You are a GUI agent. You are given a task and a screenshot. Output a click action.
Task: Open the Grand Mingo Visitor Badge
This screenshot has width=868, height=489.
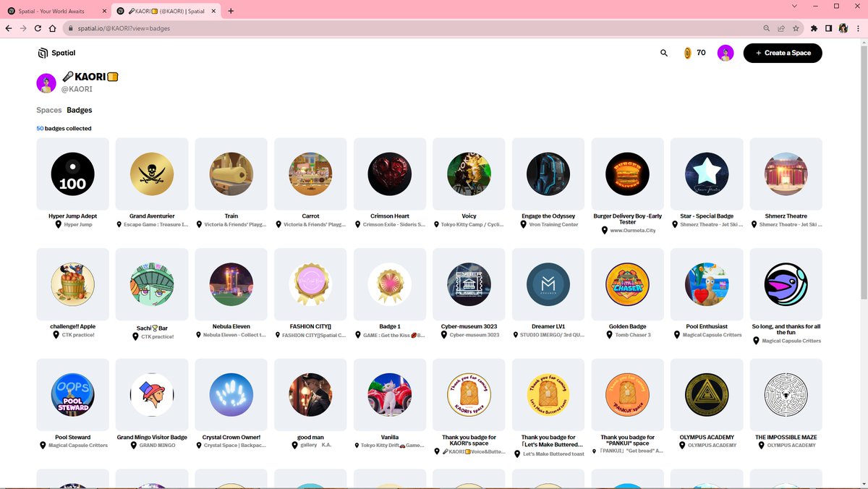click(152, 395)
